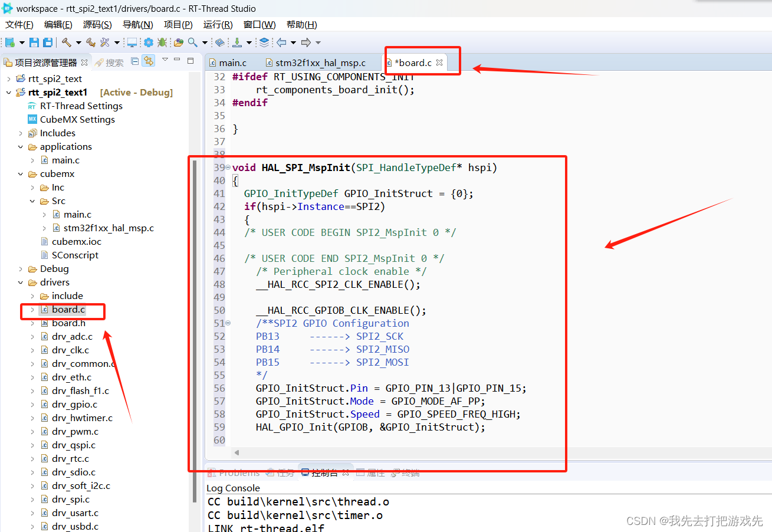Navigate forward with the right arrow icon

coord(305,42)
